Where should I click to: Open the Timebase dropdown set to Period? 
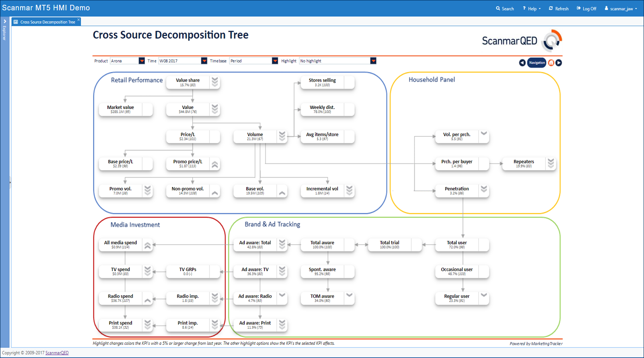(x=275, y=61)
